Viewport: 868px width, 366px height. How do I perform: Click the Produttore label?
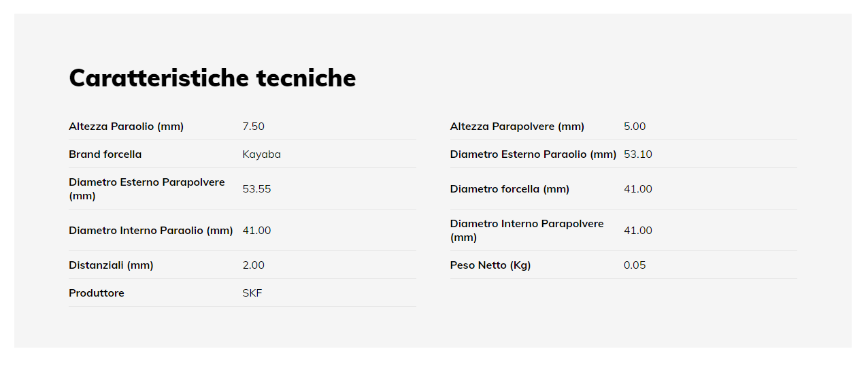click(x=97, y=293)
